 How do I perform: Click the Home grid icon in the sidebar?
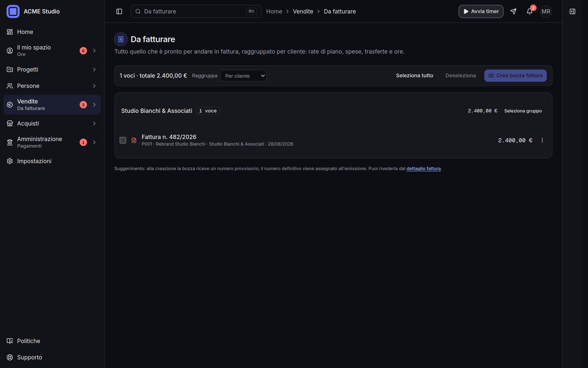click(10, 32)
